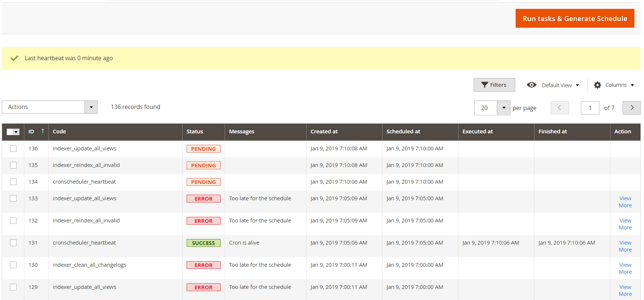The width and height of the screenshot is (644, 300).
Task: Sort by Created at column header
Action: click(x=344, y=132)
